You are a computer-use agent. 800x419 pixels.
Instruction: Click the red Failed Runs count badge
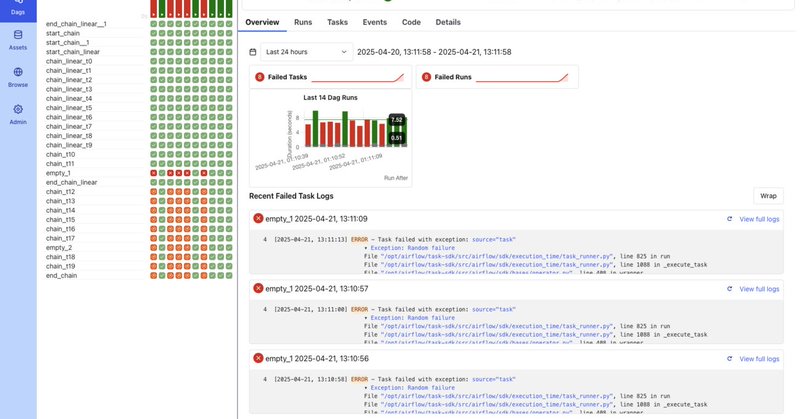pos(427,77)
